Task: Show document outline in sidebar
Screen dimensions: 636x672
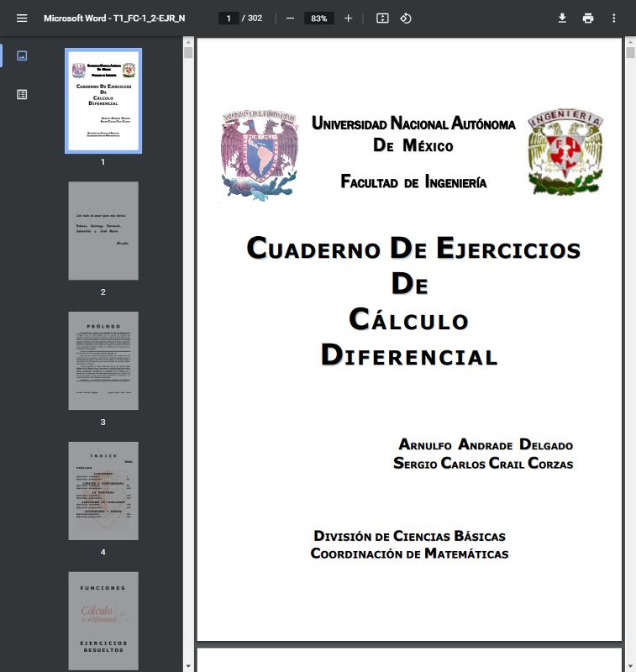Action: pos(22,94)
